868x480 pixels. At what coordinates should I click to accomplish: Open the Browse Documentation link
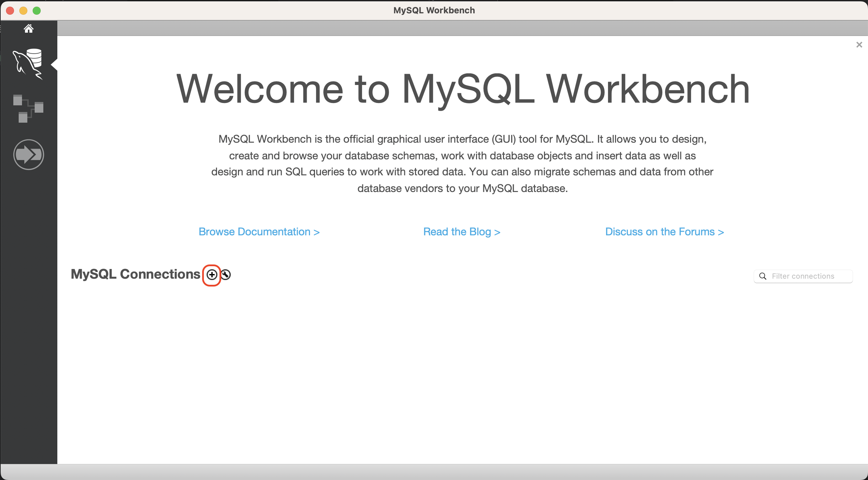[x=259, y=232]
